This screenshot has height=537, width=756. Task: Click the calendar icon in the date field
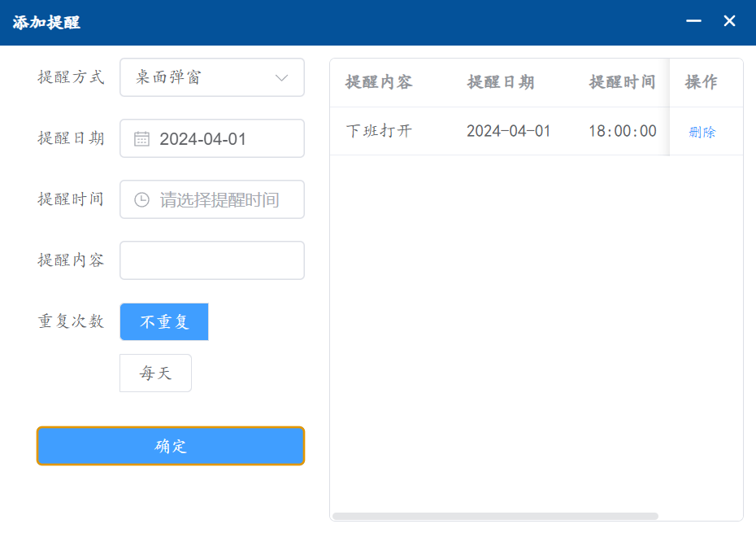(x=141, y=139)
